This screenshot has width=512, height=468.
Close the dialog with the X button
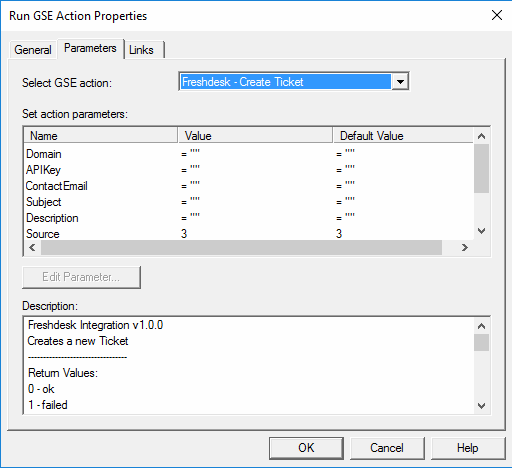point(497,15)
